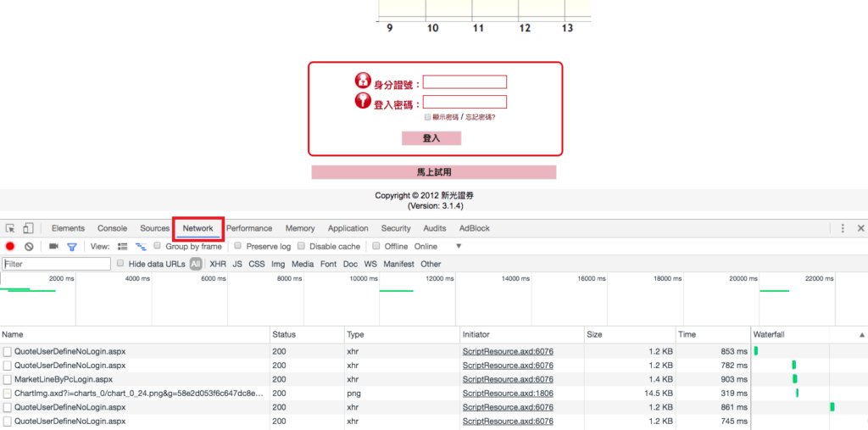The width and height of the screenshot is (868, 430).
Task: Check the show password checkbox (顯示密碼)
Action: (427, 117)
